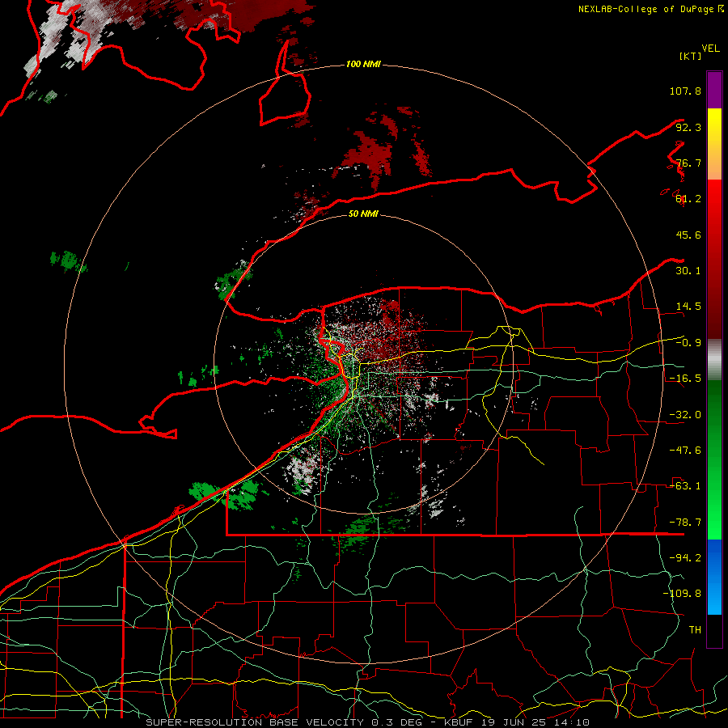728x728 pixels.
Task: Click the 107.8 scale value
Action: click(685, 91)
